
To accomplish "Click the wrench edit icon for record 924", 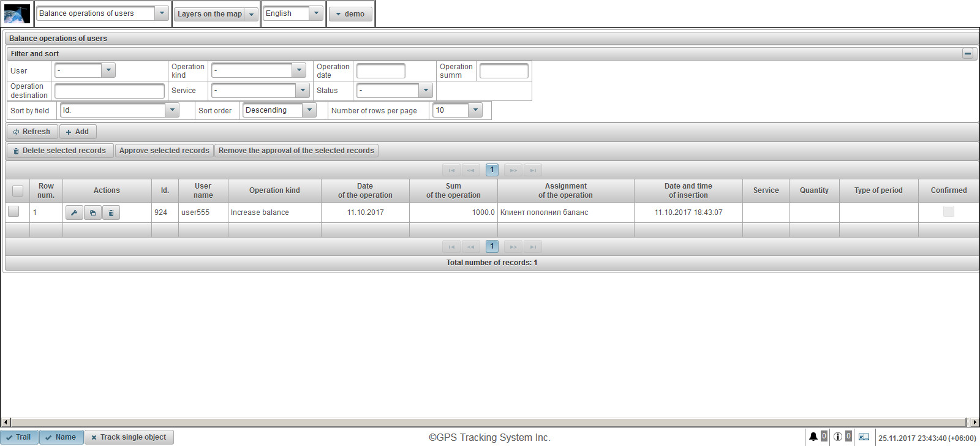I will 74,212.
